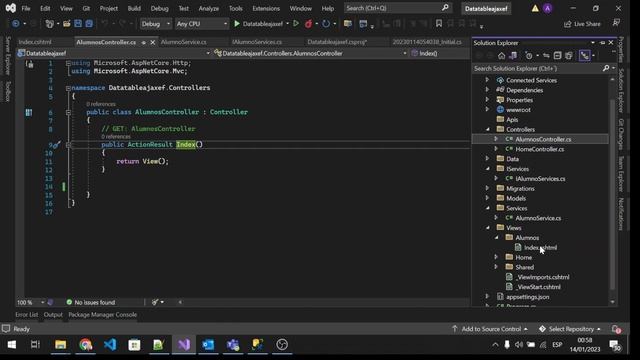Toggle Auto Hide pin on Solution Explorer
This screenshot has width=640, height=360.
coord(602,42)
